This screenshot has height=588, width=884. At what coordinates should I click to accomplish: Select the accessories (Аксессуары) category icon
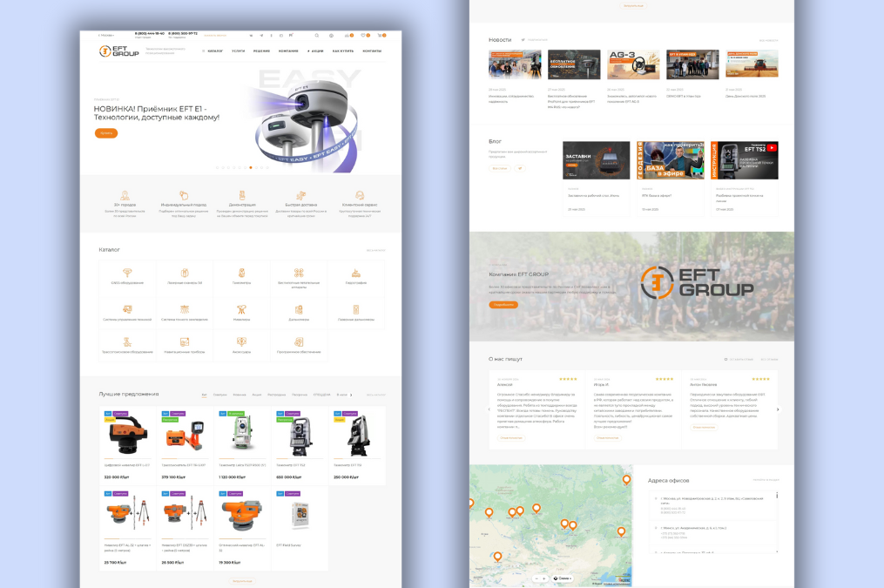(x=241, y=341)
